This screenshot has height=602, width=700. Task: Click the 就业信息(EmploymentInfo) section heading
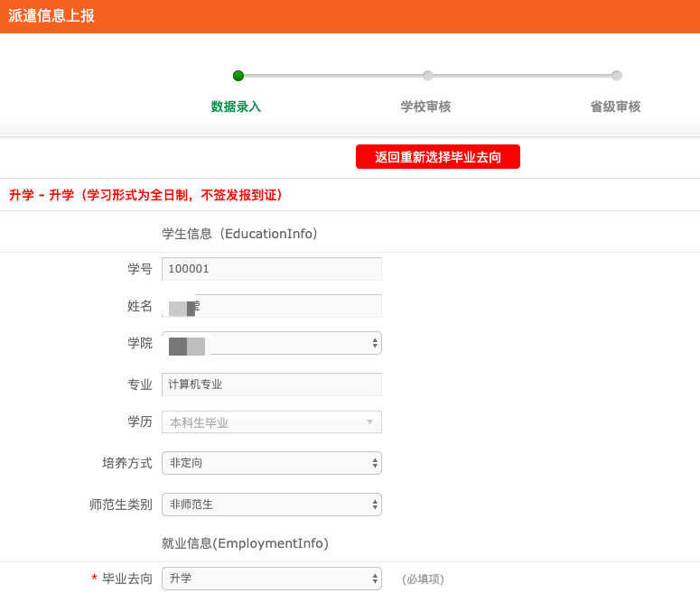(245, 543)
